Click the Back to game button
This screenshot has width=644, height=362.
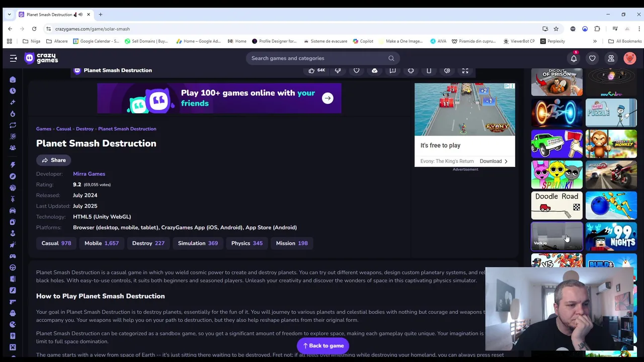pyautogui.click(x=323, y=346)
